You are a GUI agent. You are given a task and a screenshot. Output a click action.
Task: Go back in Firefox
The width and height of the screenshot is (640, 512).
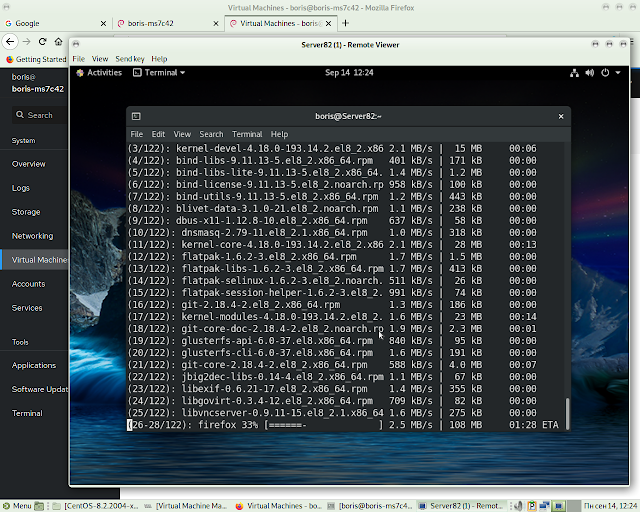pos(10,41)
